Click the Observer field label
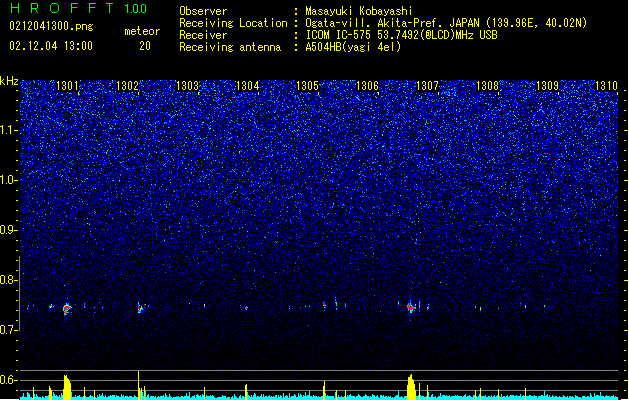Screen dimensions: 629x400 click(x=203, y=11)
